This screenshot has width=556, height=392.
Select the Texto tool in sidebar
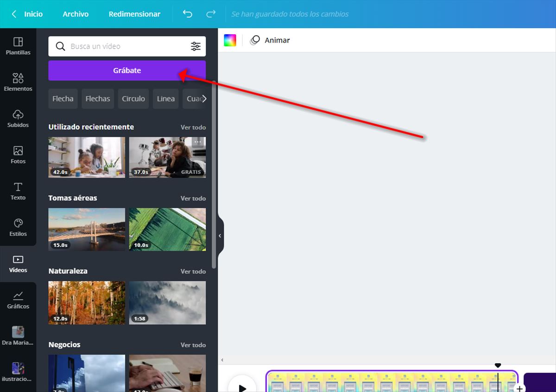pyautogui.click(x=18, y=191)
